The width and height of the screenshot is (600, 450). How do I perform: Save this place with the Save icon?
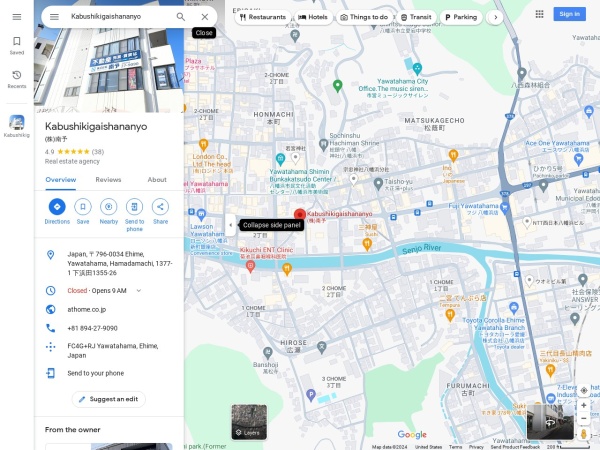pyautogui.click(x=83, y=211)
